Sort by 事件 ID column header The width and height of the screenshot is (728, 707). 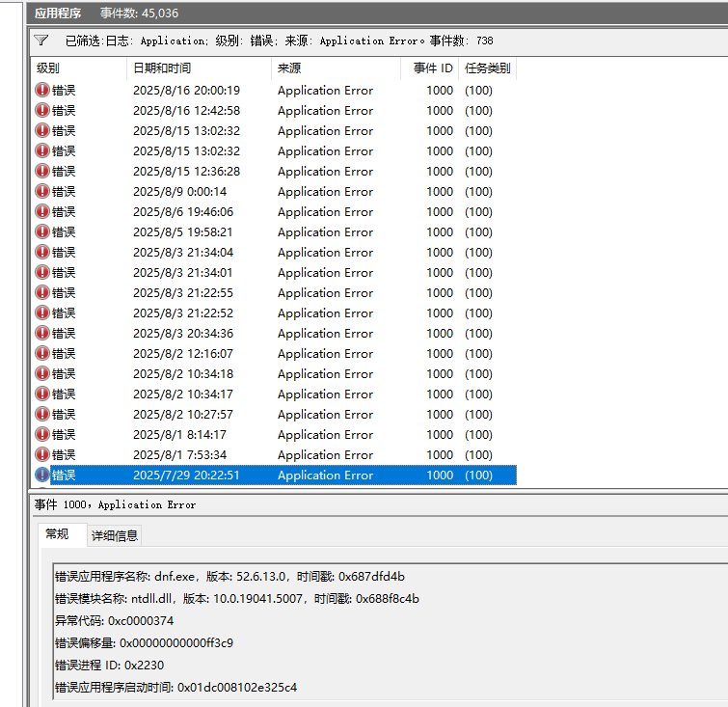(432, 68)
